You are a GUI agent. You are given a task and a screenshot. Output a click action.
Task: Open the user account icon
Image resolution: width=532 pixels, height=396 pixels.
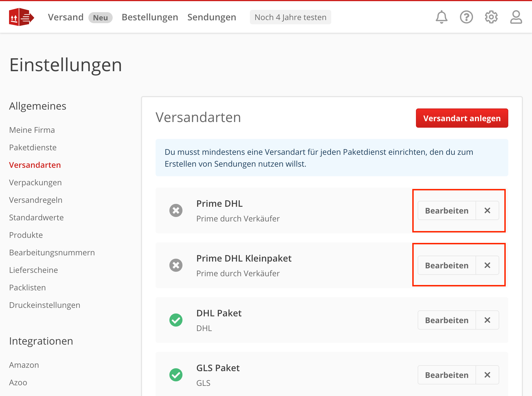point(516,17)
